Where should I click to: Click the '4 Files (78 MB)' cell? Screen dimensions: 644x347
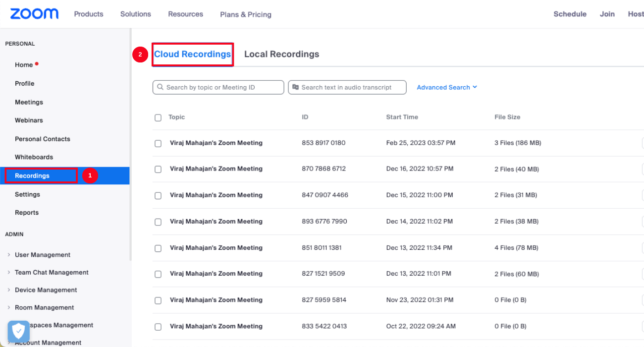(516, 247)
